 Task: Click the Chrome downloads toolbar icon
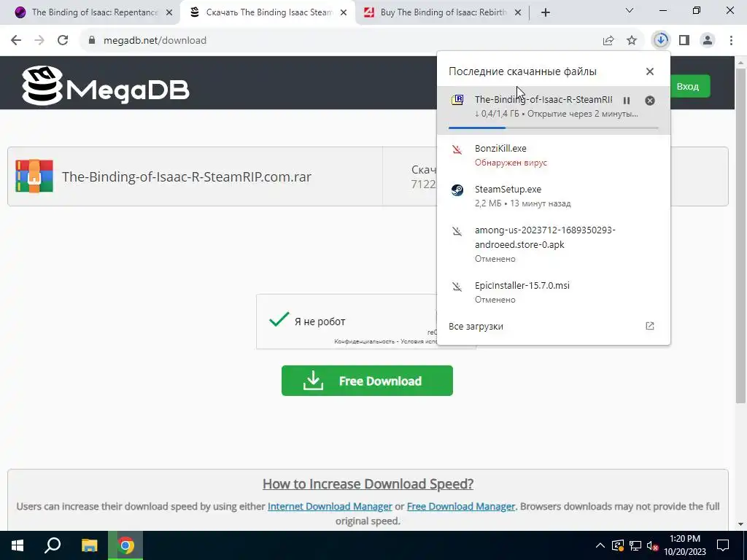661,40
